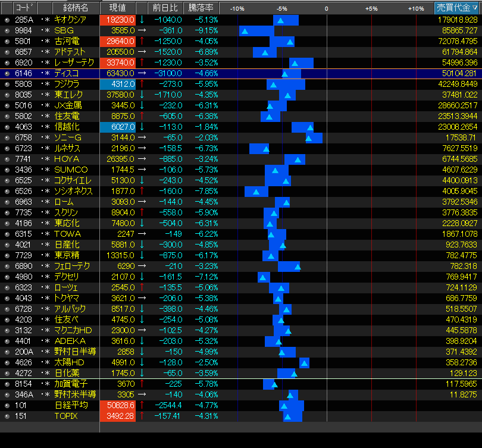Click the round bullet icon for 6920 レーザーテク
This screenshot has width=482, height=448.
[7, 63]
